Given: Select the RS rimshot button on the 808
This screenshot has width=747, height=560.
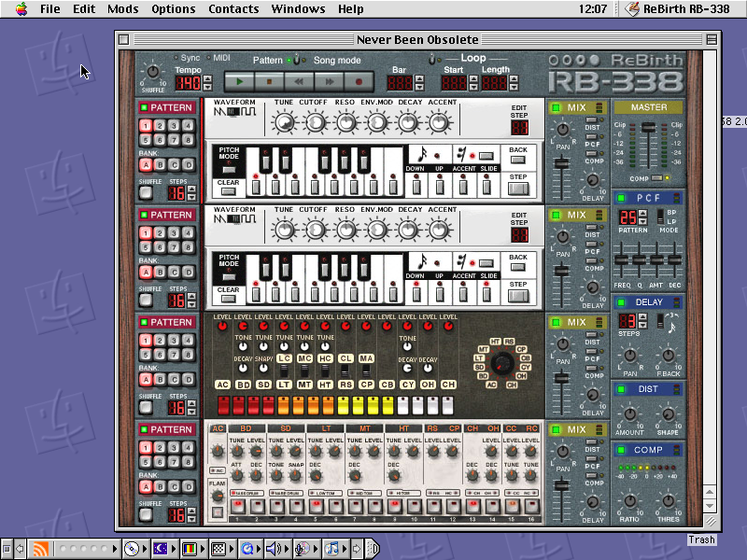Looking at the screenshot, I should 345,385.
